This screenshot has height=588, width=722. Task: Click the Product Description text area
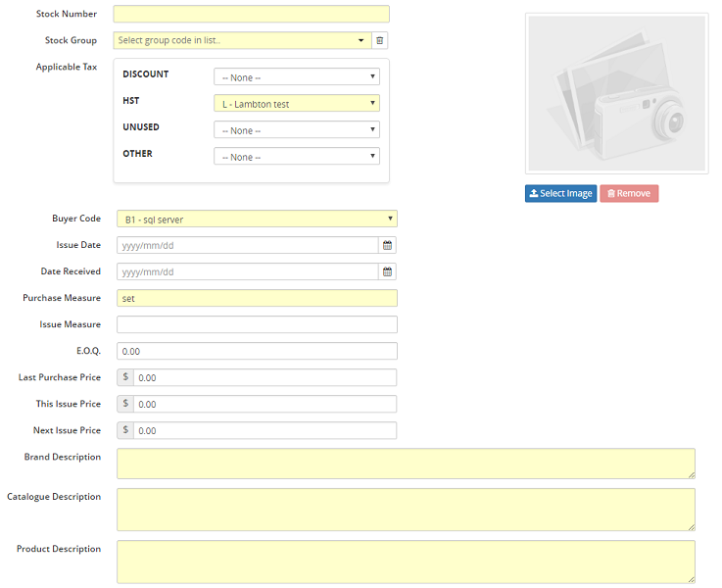tap(406, 562)
